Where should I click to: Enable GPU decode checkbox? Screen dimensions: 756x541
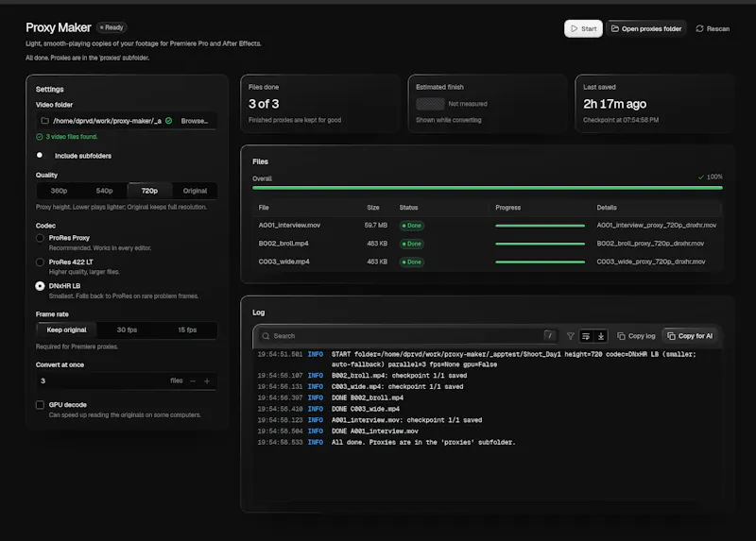(x=40, y=405)
